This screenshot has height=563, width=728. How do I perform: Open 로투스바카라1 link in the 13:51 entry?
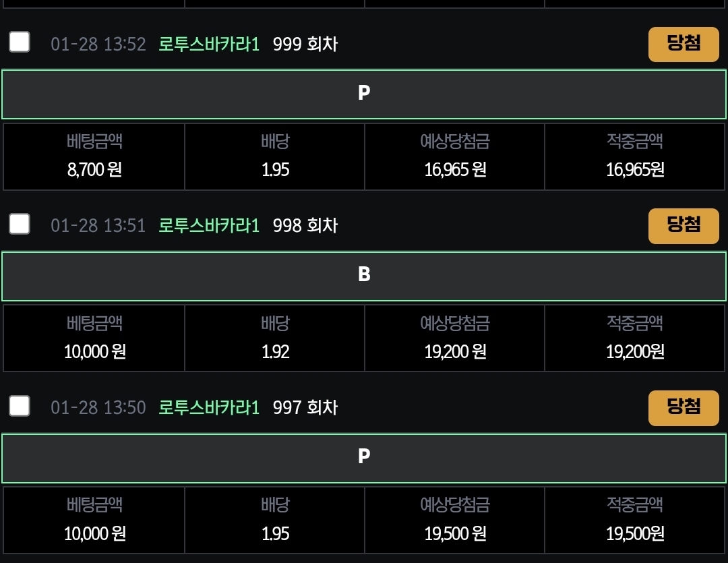click(x=209, y=226)
